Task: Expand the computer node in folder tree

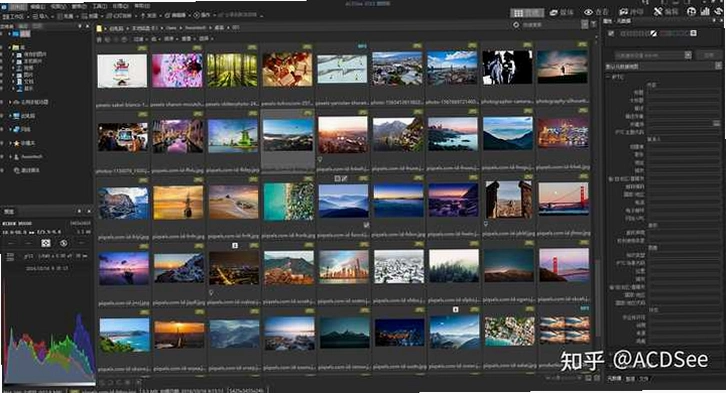Action: 10,116
